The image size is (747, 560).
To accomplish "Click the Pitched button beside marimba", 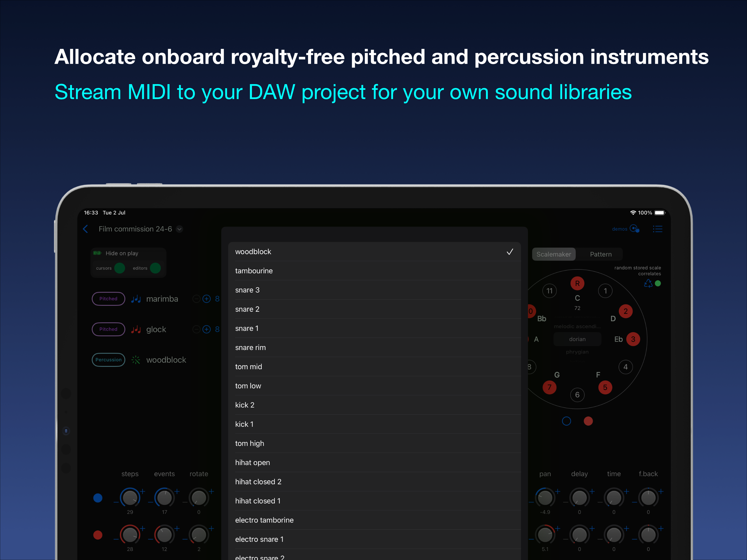I will [x=108, y=299].
